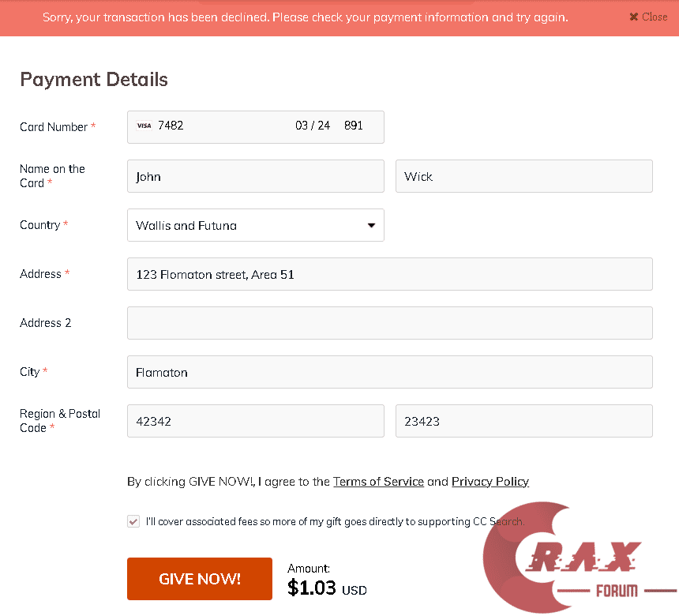Open the Privacy Policy link
Screen dimensions: 679x616
tap(490, 482)
